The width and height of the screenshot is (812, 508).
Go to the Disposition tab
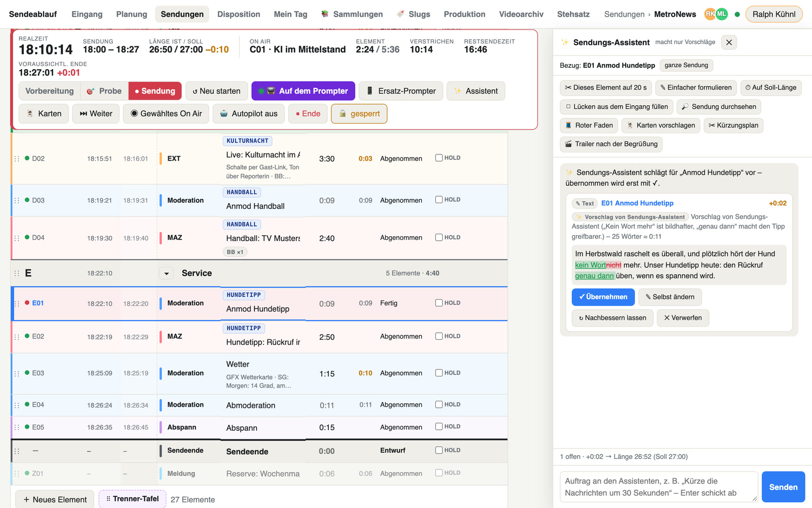point(239,14)
